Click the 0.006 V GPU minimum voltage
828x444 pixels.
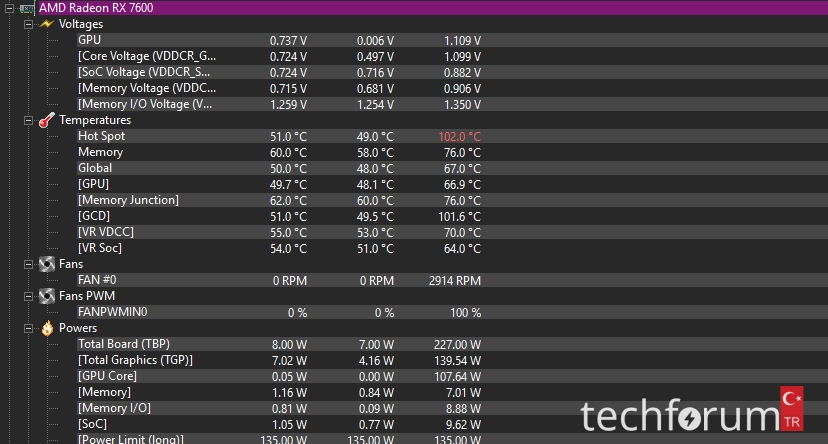click(375, 41)
